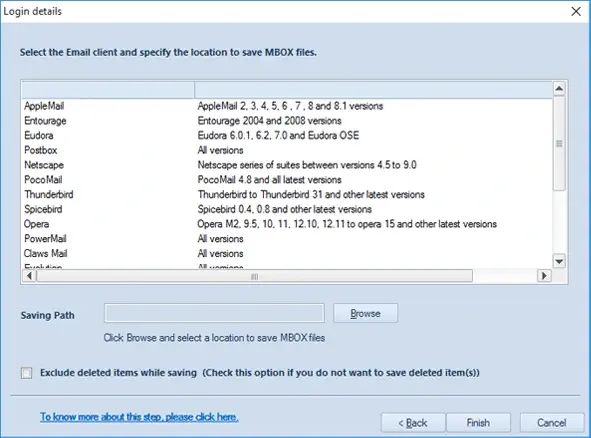Click the horizontal scrollbar thumb
Viewport: 591px width, 438px height.
pyautogui.click(x=254, y=276)
